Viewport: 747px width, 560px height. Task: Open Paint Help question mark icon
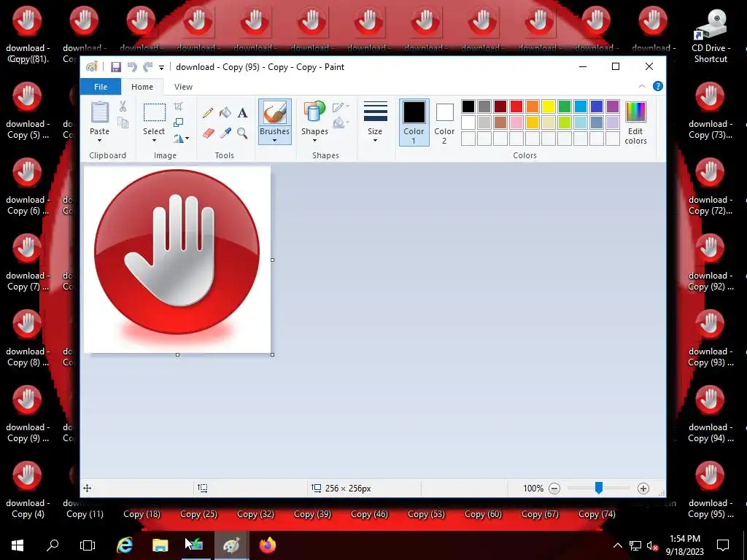(x=658, y=86)
